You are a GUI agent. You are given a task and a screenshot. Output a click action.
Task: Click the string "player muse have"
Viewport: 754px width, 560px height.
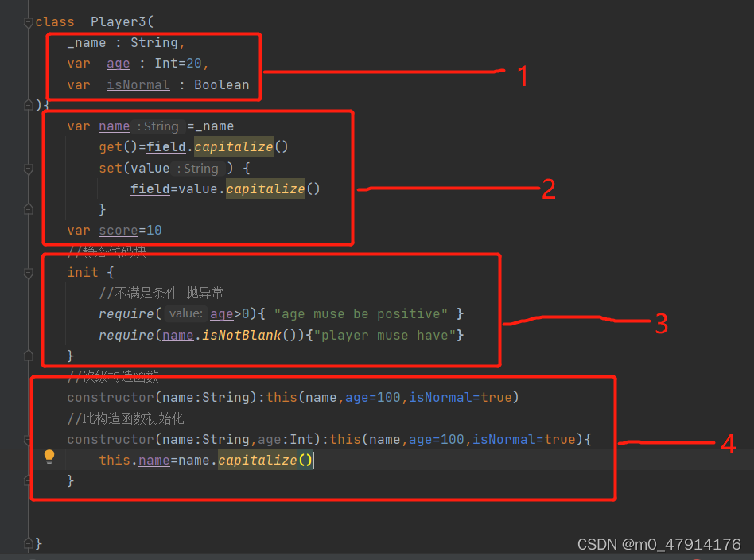[385, 336]
